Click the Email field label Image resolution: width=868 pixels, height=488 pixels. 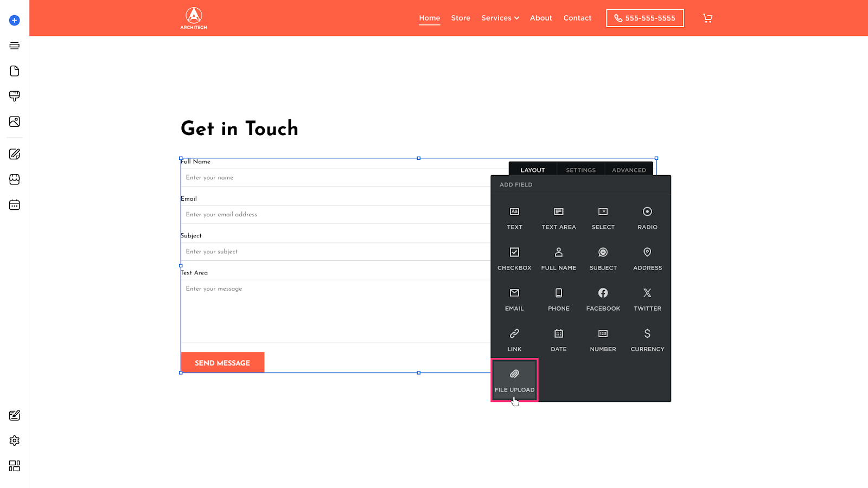pos(189,198)
